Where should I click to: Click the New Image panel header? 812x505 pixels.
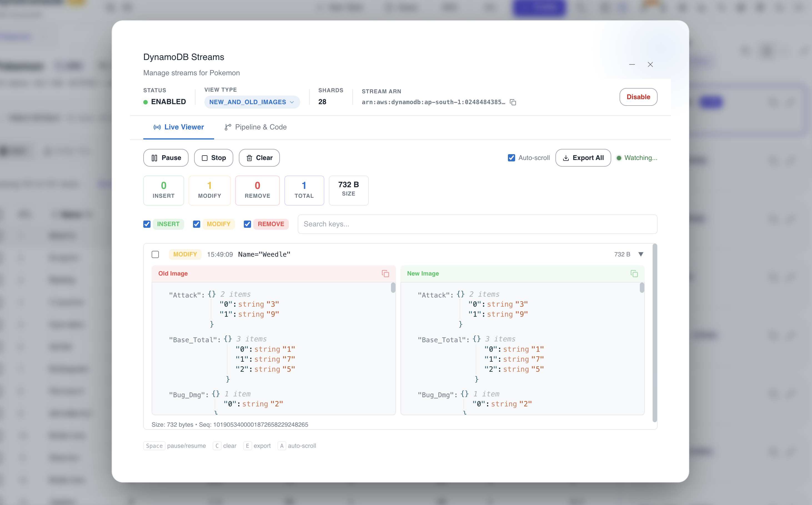click(x=523, y=274)
